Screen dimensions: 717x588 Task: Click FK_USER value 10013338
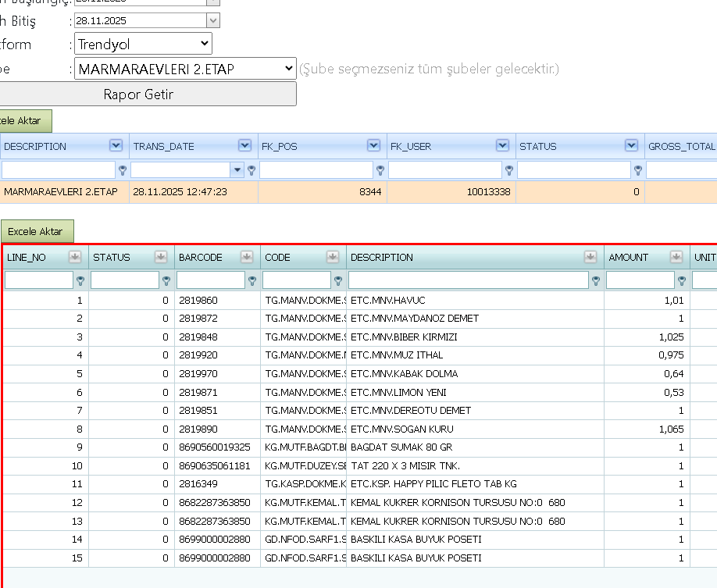pos(488,191)
